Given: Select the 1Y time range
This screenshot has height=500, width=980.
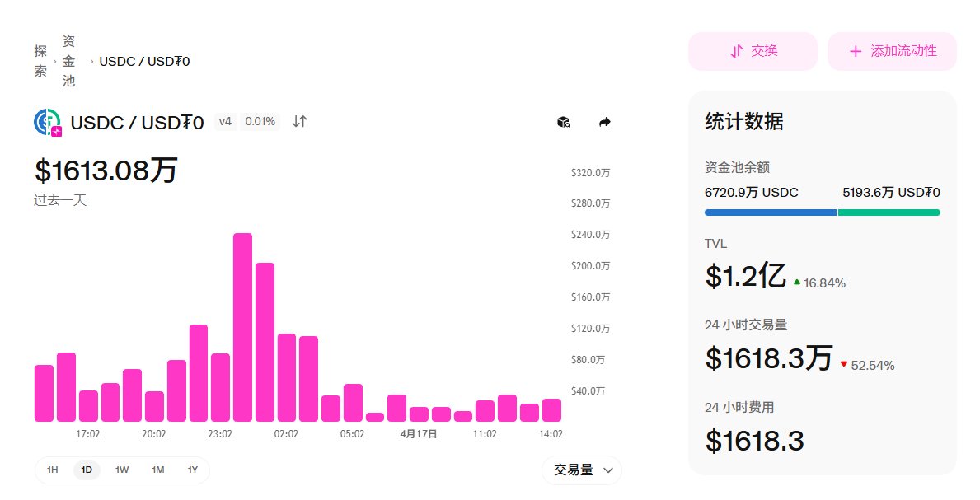Looking at the screenshot, I should pos(193,470).
